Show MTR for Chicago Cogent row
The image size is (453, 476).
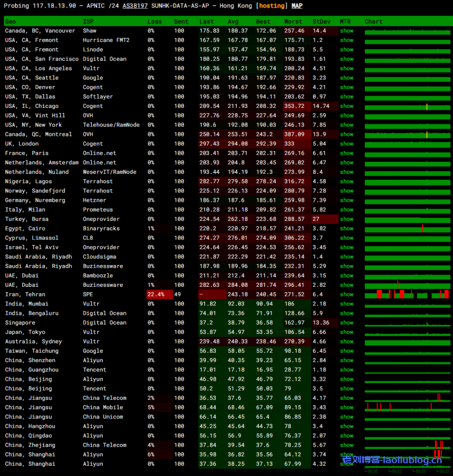coord(346,106)
